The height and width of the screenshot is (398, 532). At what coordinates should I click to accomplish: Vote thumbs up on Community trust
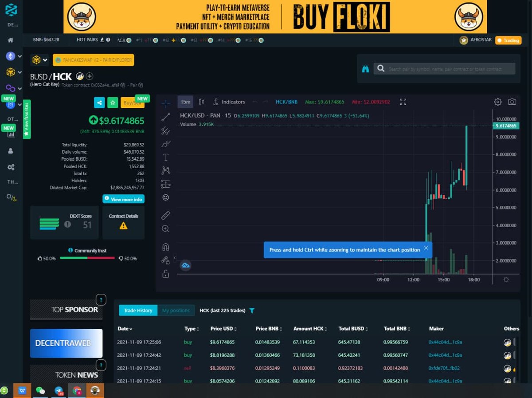point(40,258)
